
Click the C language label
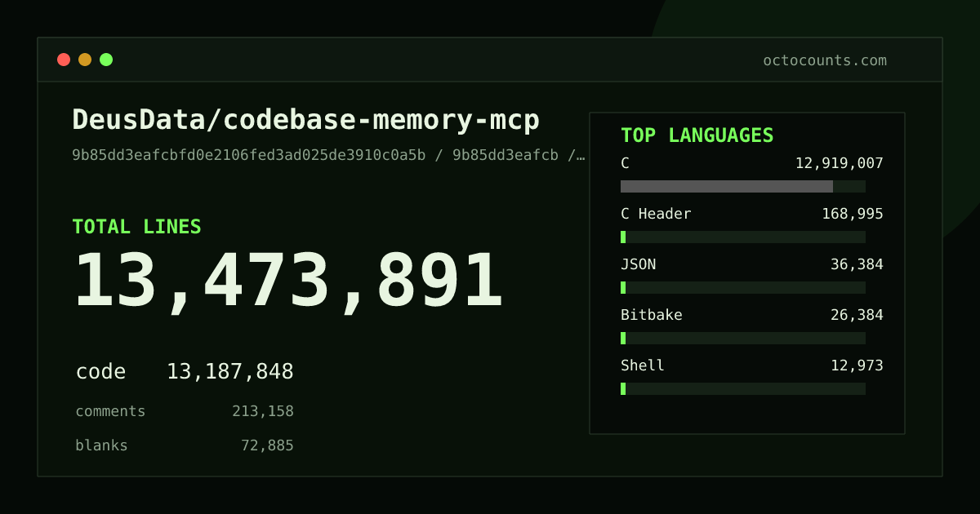point(625,163)
